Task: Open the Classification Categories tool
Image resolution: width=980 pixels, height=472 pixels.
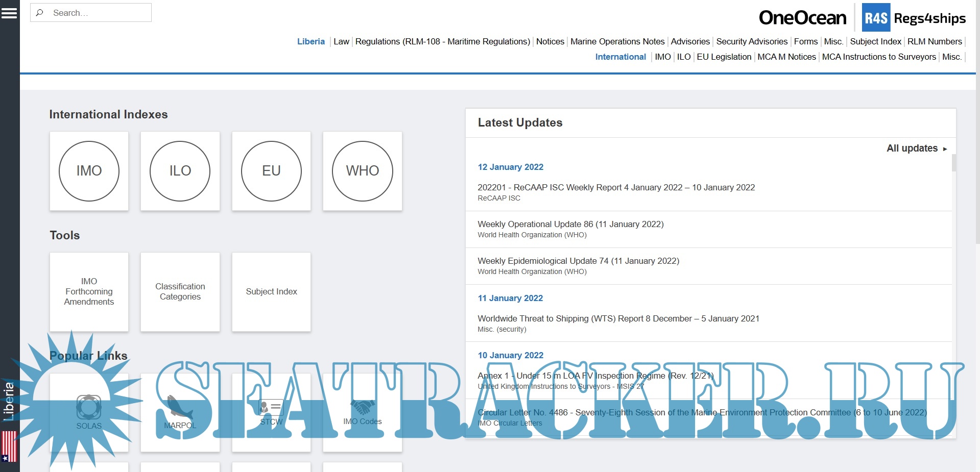Action: 180,291
